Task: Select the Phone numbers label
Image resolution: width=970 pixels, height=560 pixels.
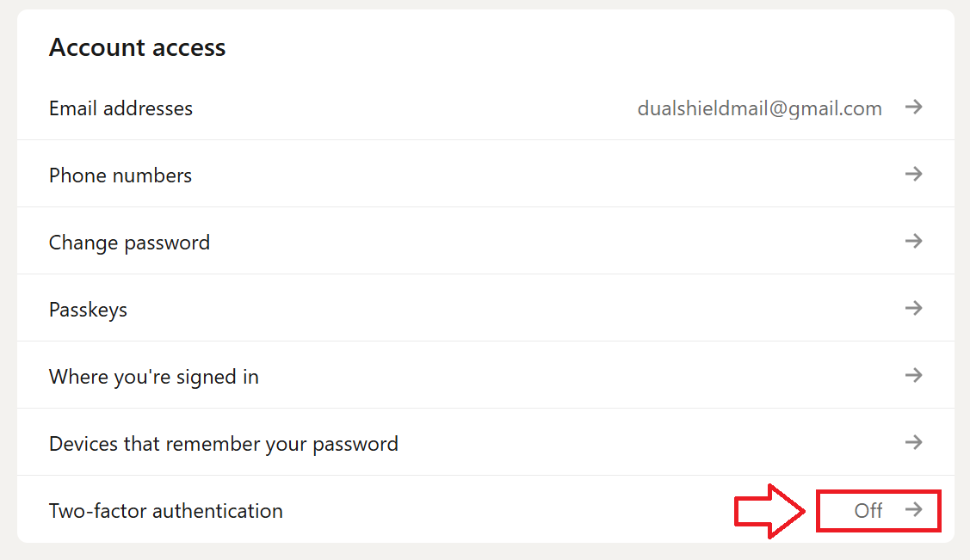Action: (120, 175)
